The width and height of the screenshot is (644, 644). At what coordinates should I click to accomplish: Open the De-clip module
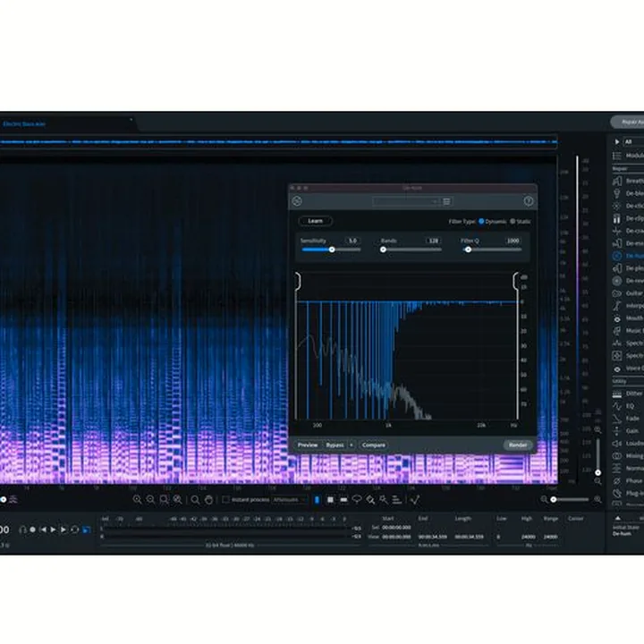pyautogui.click(x=628, y=218)
